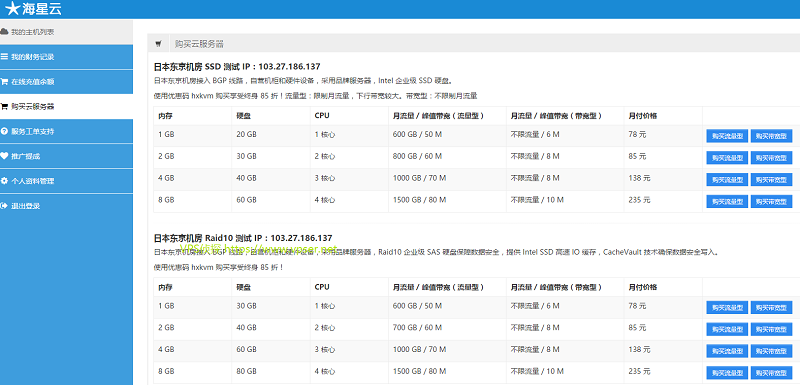Buy 带宽型 for SSD 4 GB plan
The width and height of the screenshot is (800, 385).
tap(771, 179)
